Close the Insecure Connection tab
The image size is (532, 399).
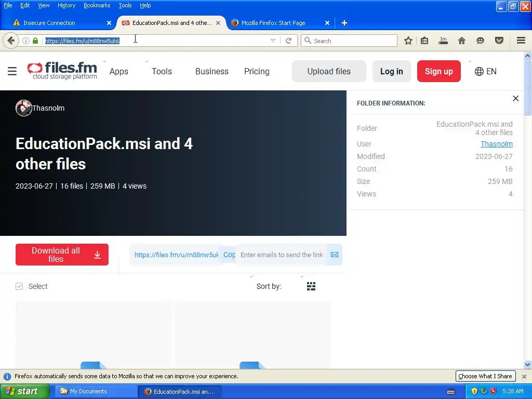pyautogui.click(x=109, y=23)
